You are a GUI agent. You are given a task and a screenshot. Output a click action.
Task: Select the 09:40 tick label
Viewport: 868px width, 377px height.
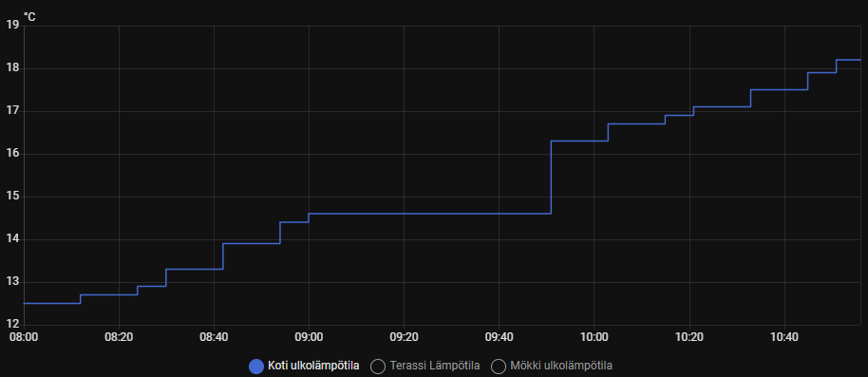click(499, 336)
